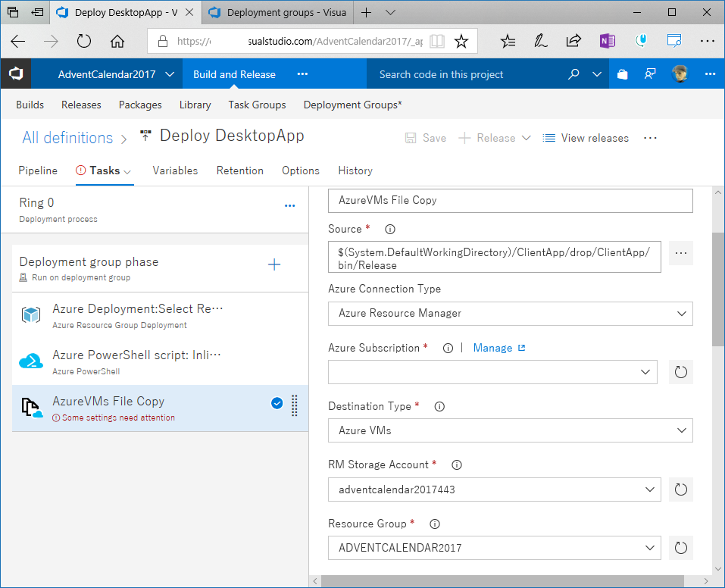Open the Library hub
725x588 pixels.
[195, 105]
